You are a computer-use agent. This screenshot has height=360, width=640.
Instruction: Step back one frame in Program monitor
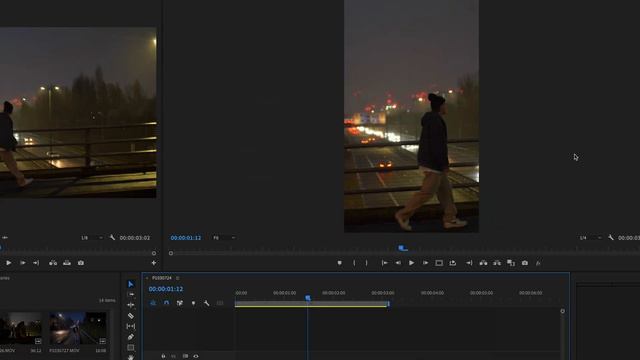pyautogui.click(x=398, y=263)
